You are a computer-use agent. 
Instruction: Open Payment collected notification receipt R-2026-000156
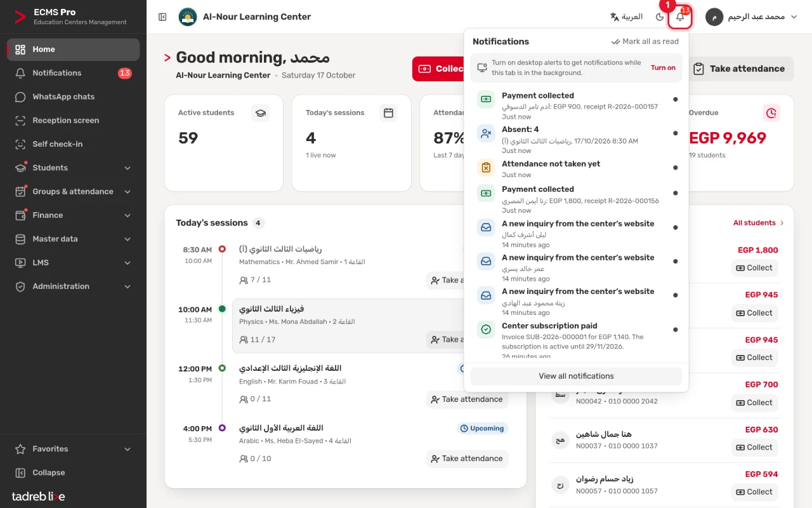tap(576, 199)
